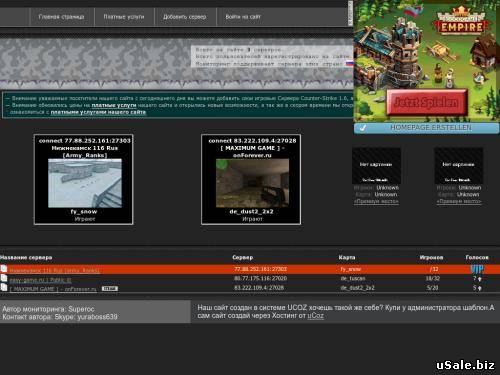The width and height of the screenshot is (500, 375).
Task: Follow the платные услуги link in notice
Action: coord(114,105)
